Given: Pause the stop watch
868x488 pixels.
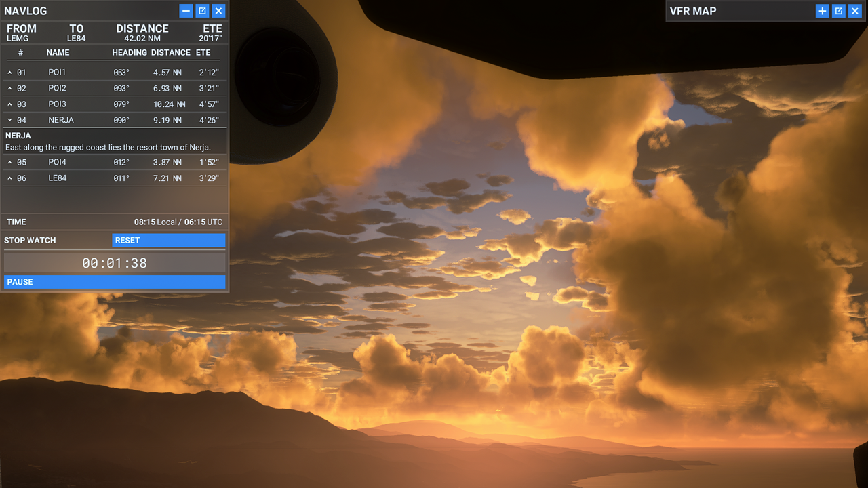Looking at the screenshot, I should (x=115, y=282).
